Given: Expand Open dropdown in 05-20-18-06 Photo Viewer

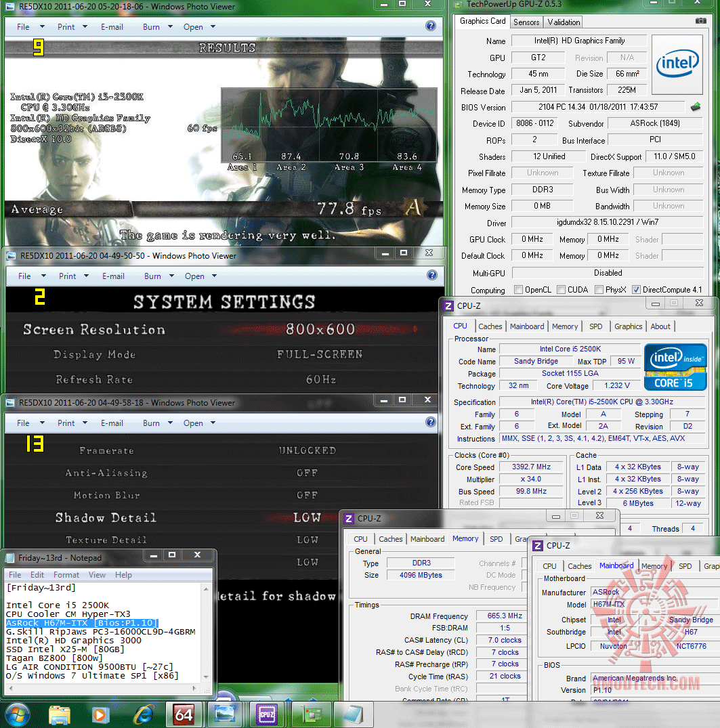Looking at the screenshot, I should (213, 26).
